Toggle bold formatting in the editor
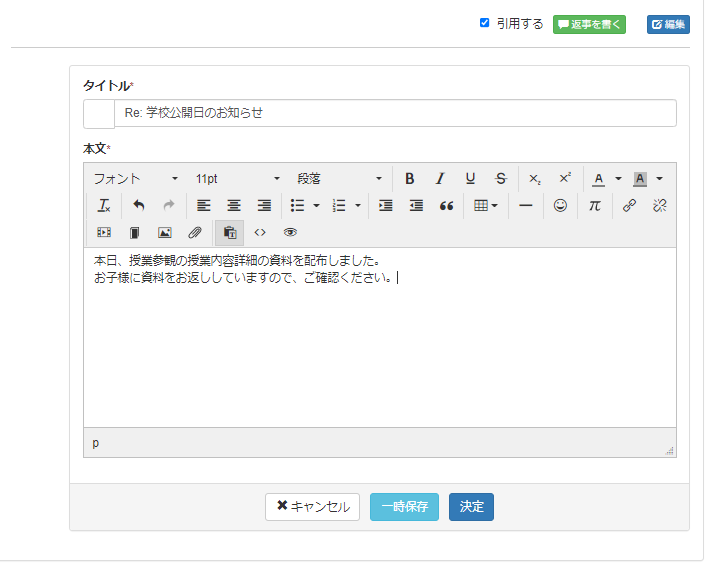Image resolution: width=710 pixels, height=565 pixels. 410,179
